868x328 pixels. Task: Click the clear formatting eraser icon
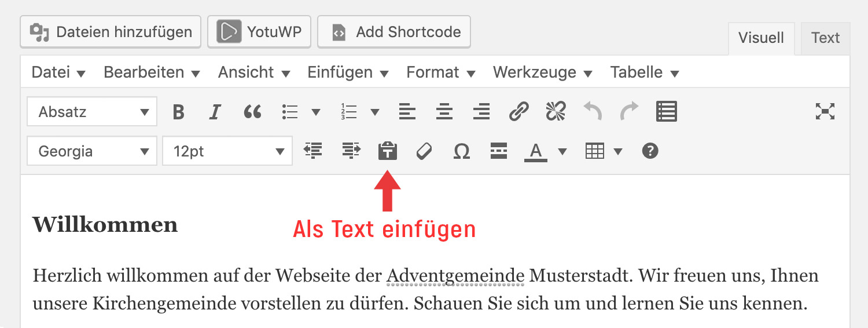coord(424,151)
